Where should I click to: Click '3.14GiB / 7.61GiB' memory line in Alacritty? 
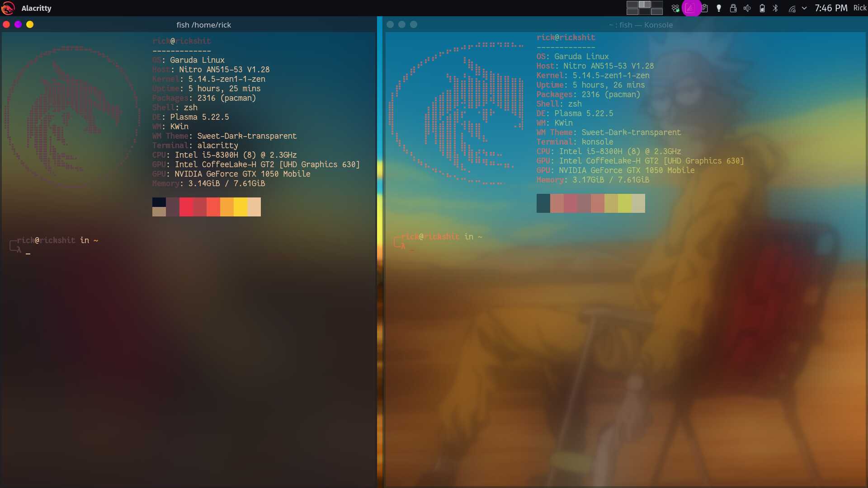[227, 183]
